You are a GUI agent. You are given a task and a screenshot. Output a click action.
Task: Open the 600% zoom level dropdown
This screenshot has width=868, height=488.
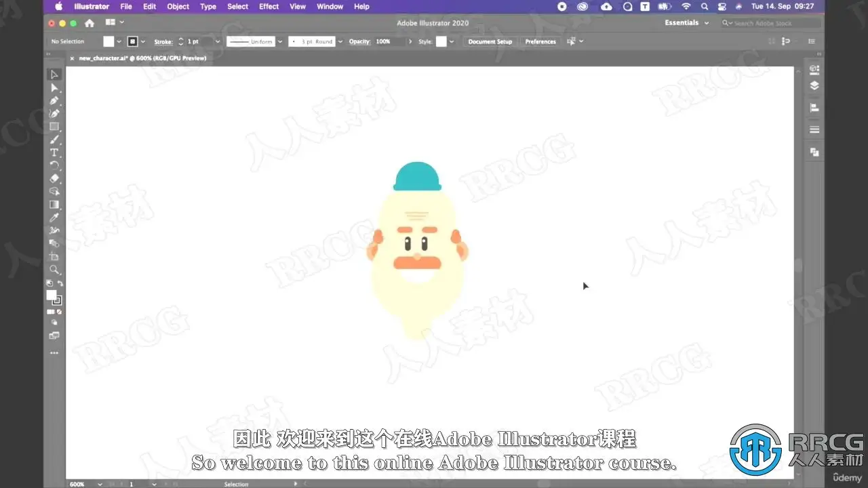click(x=100, y=484)
